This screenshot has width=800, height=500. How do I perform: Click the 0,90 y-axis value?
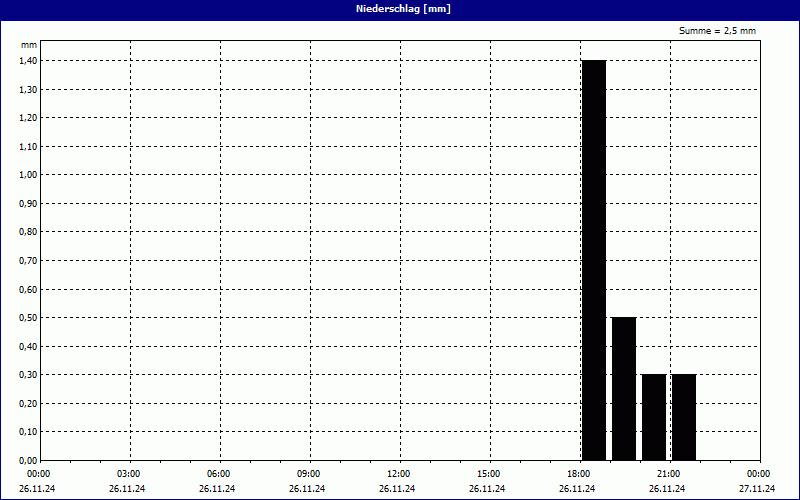click(x=28, y=204)
